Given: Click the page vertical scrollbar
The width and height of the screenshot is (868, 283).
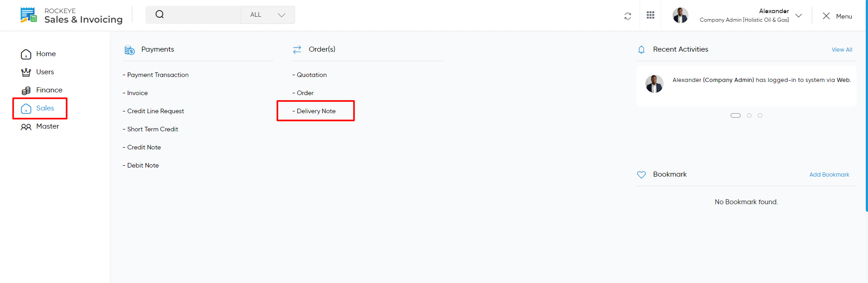Looking at the screenshot, I should [866, 106].
